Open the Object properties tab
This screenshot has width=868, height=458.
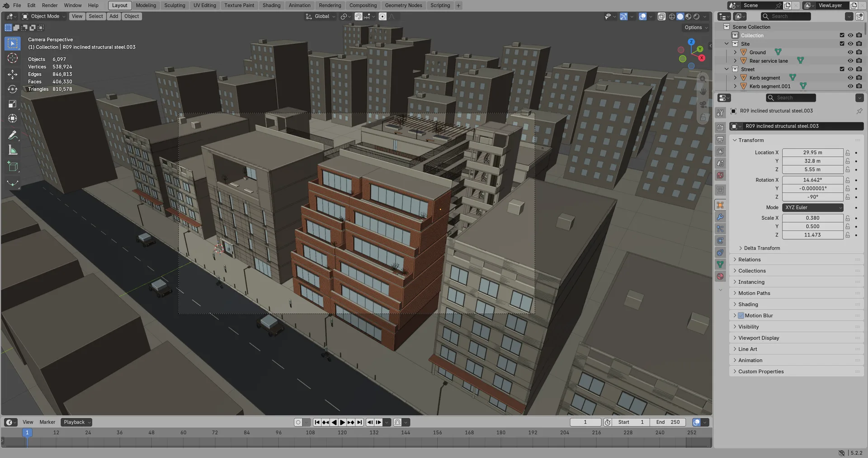point(720,205)
